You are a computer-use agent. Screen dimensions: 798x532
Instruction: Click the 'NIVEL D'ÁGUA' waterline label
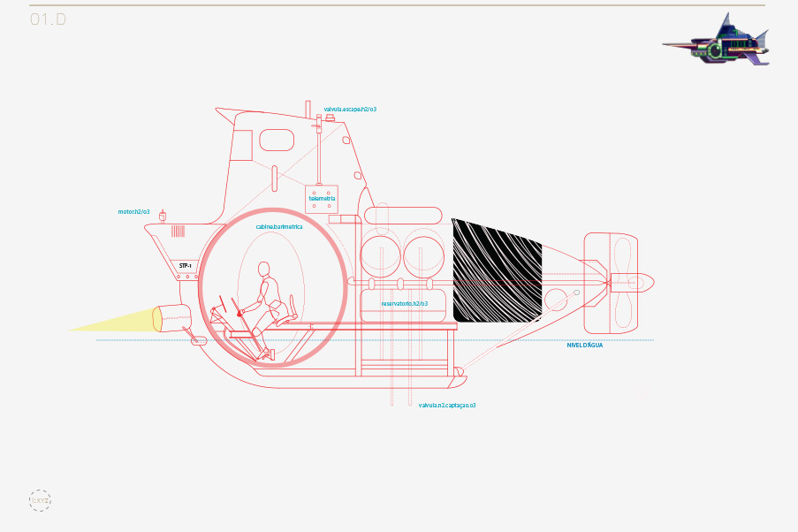585,346
